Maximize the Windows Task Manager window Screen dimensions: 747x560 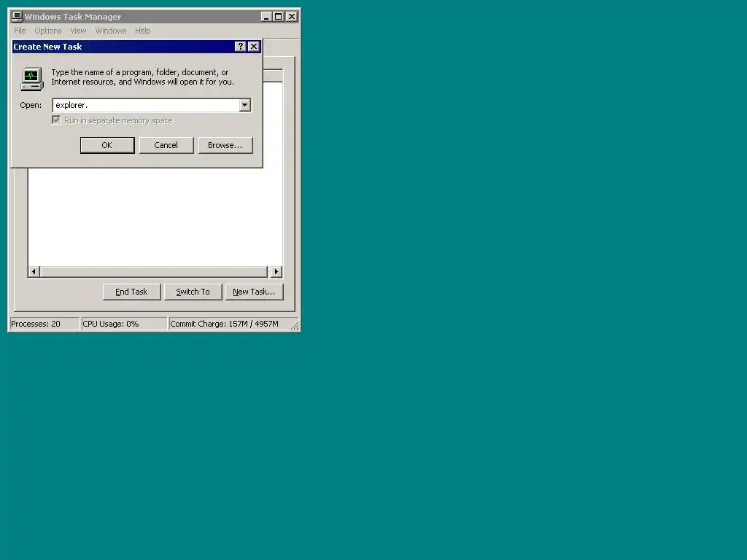pos(278,17)
